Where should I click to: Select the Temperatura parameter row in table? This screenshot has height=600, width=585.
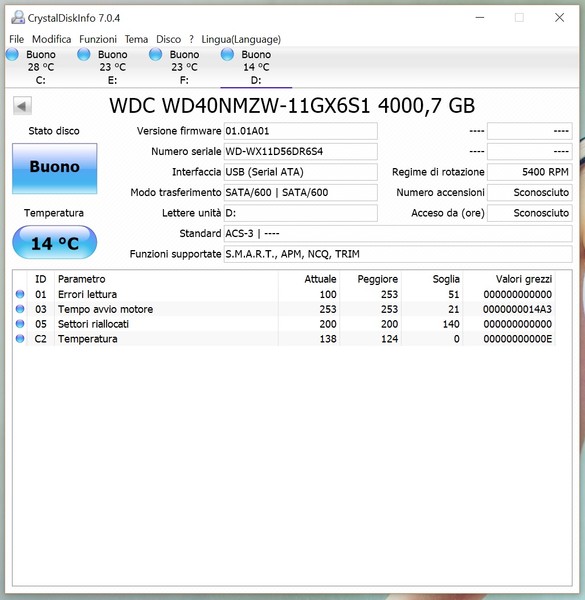pos(284,339)
